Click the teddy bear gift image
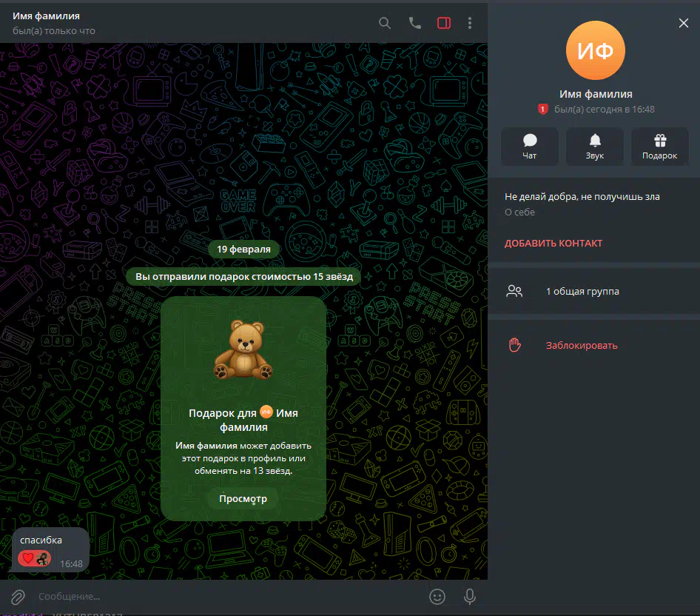This screenshot has height=616, width=700. coord(243,349)
